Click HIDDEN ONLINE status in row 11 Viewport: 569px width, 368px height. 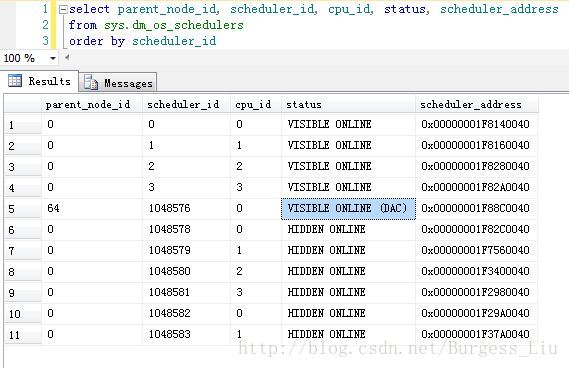348,334
